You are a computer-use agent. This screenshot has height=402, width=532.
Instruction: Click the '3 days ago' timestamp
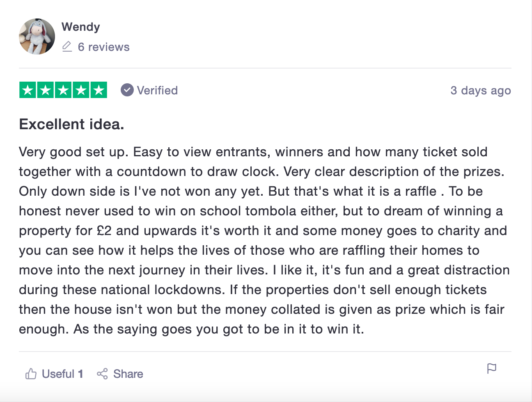pyautogui.click(x=480, y=90)
